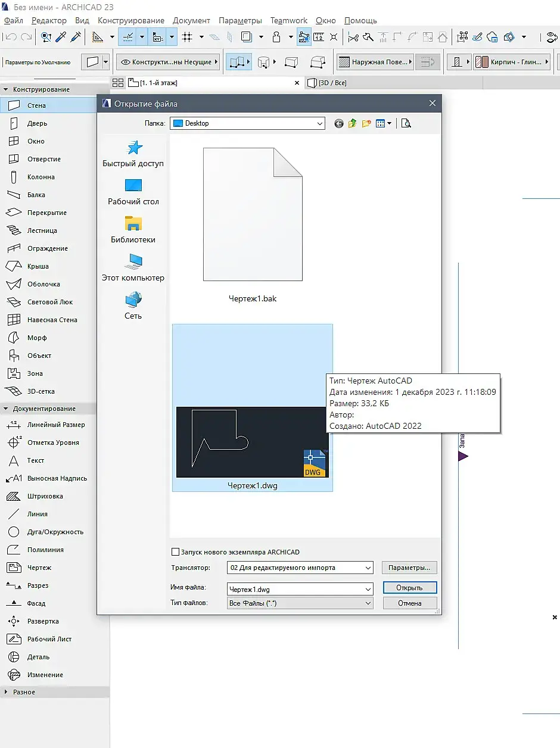Open the Наружная Пове... reference line dropdown
This screenshot has height=748, width=560.
(x=375, y=62)
